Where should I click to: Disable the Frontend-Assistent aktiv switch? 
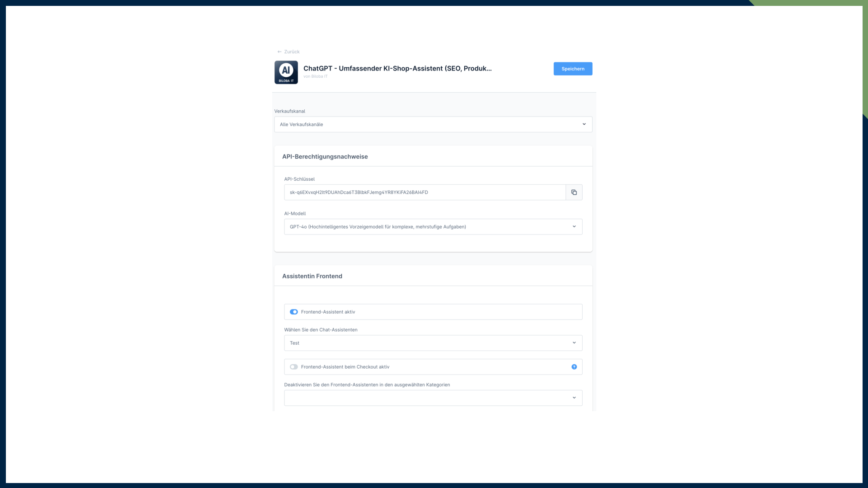294,312
